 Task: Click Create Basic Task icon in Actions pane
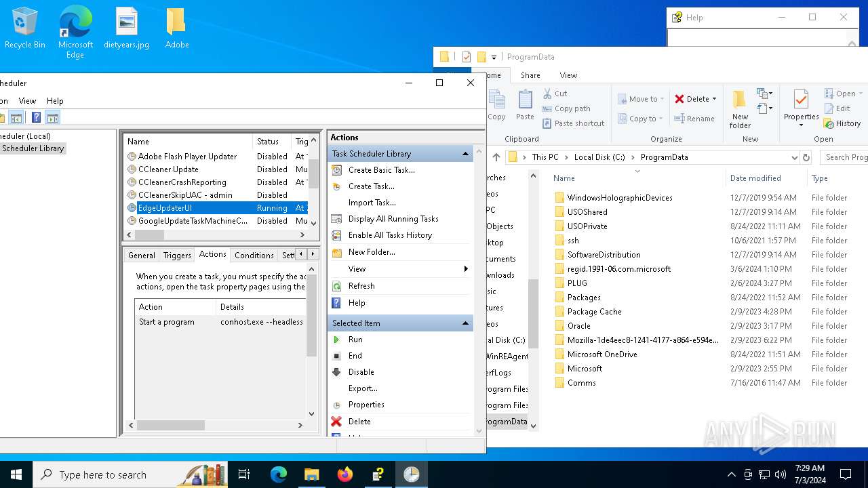pos(336,170)
